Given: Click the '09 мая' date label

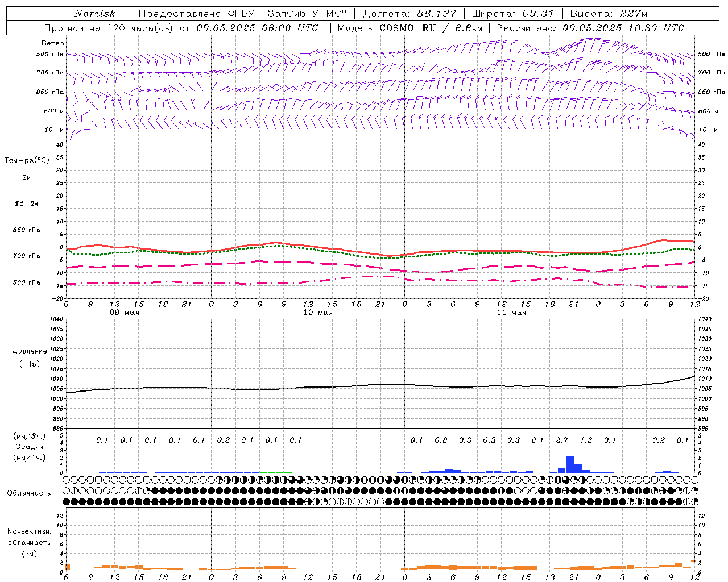Looking at the screenshot, I should [124, 313].
